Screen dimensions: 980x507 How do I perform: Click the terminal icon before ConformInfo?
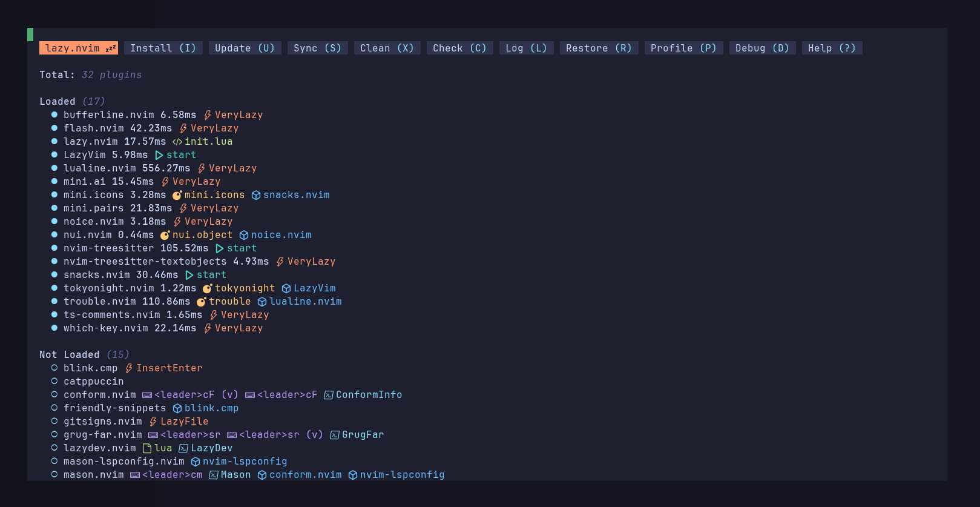(329, 395)
